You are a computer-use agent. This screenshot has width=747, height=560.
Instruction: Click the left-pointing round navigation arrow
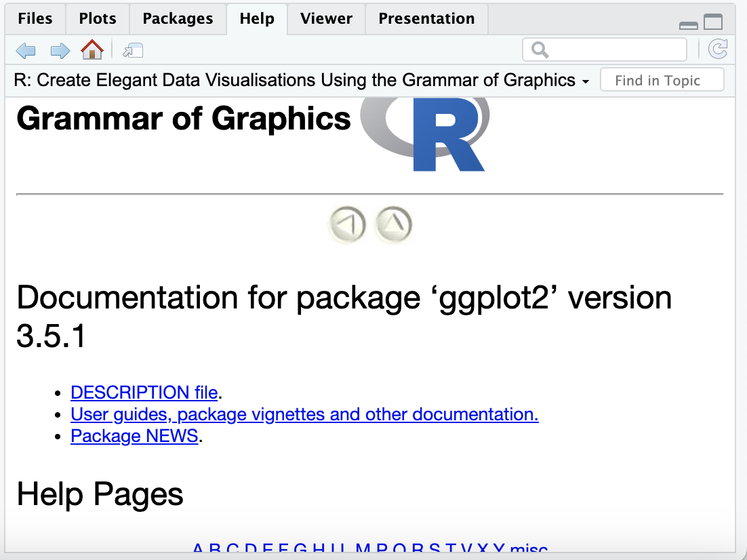347,224
